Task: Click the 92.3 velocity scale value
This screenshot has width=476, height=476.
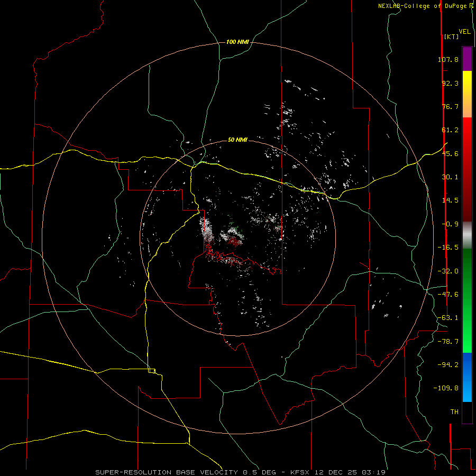Action: tap(450, 83)
